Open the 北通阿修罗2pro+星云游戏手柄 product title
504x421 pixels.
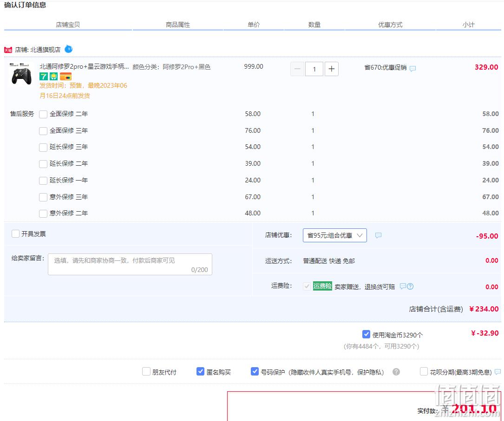pyautogui.click(x=84, y=66)
